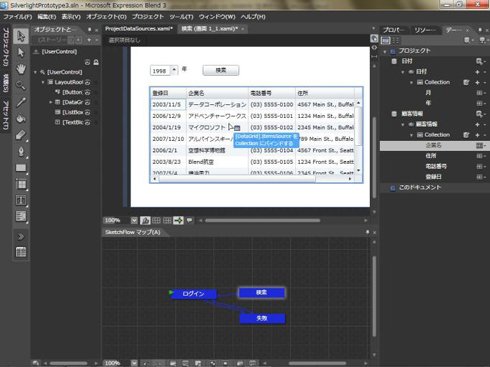Click the 電話番号 column header
Image resolution: width=490 pixels, height=367 pixels.
coord(272,93)
